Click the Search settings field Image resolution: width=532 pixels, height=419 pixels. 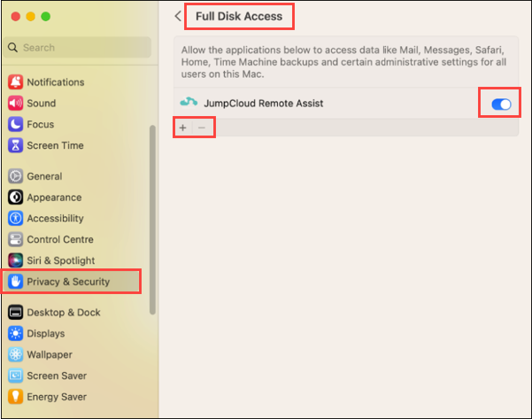pos(78,47)
